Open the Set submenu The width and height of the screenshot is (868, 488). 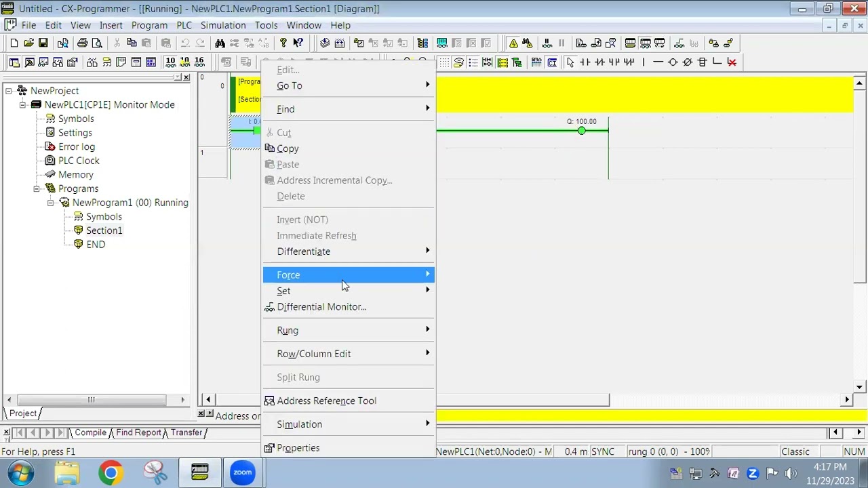point(349,291)
